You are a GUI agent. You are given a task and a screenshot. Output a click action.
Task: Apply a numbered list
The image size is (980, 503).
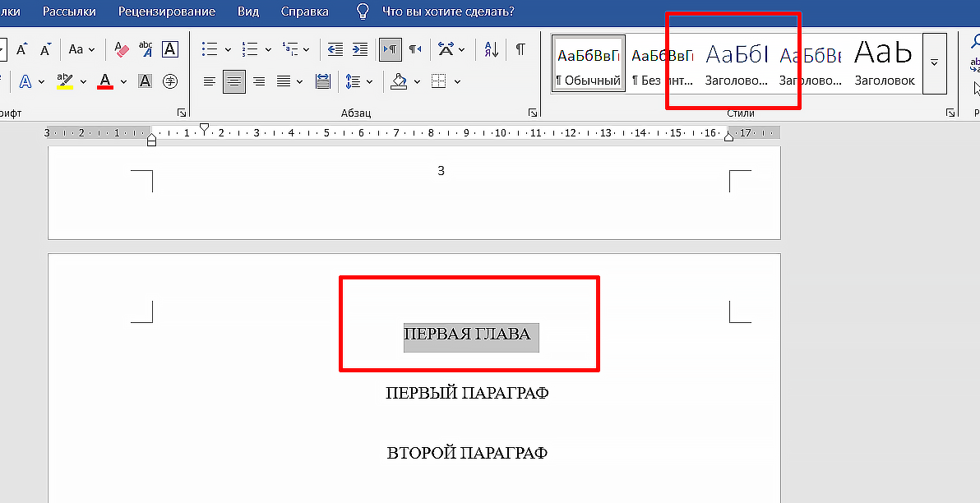click(250, 49)
